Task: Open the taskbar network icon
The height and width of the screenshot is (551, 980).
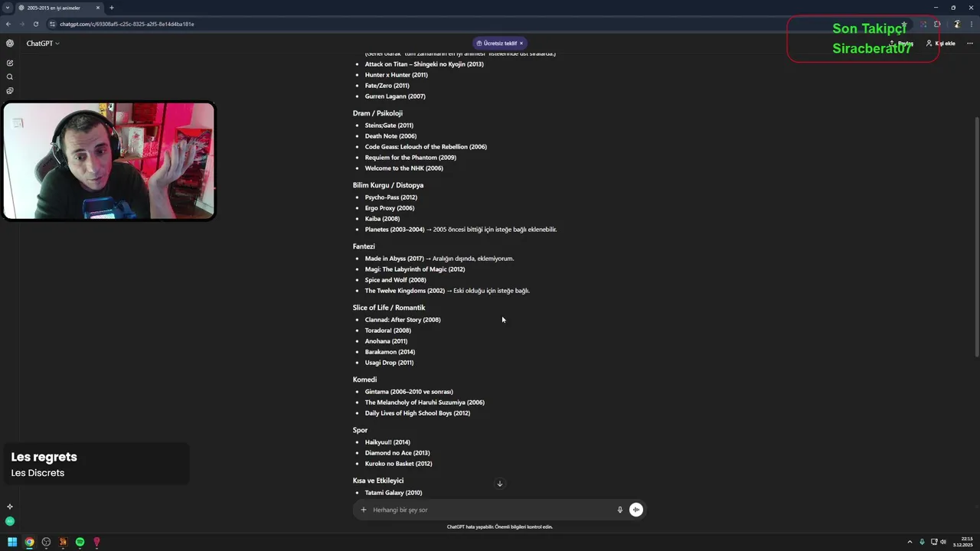Action: (933, 542)
